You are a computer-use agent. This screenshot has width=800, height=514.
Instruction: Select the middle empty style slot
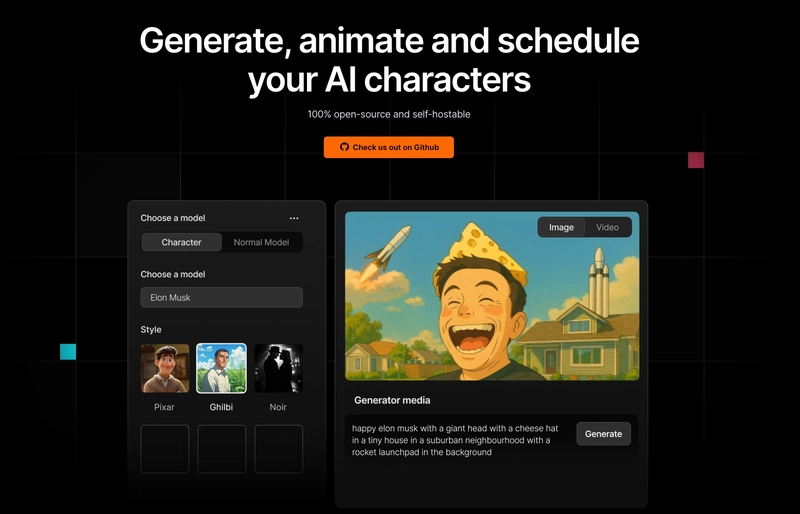pyautogui.click(x=221, y=449)
